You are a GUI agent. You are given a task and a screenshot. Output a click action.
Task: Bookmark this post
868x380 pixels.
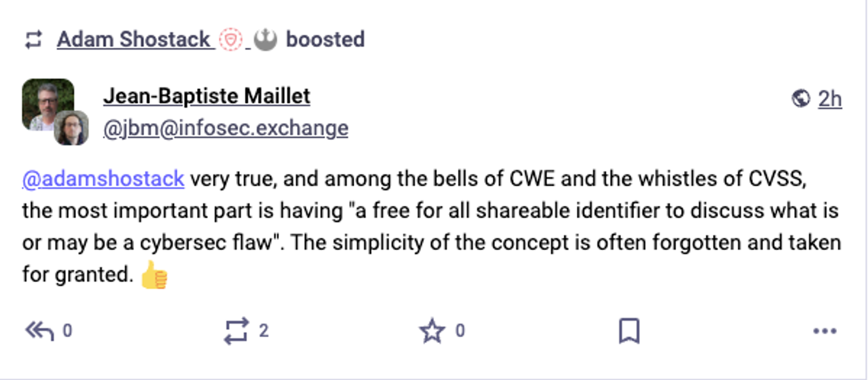click(629, 331)
